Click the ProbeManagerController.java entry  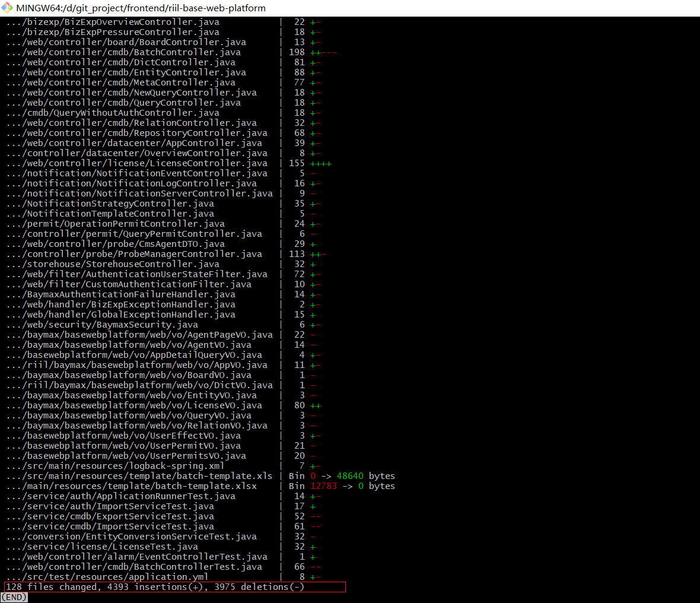point(134,254)
